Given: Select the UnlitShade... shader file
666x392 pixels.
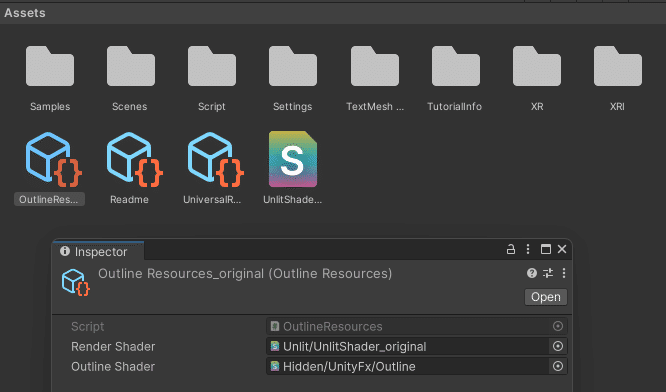Looking at the screenshot, I should click(x=293, y=159).
